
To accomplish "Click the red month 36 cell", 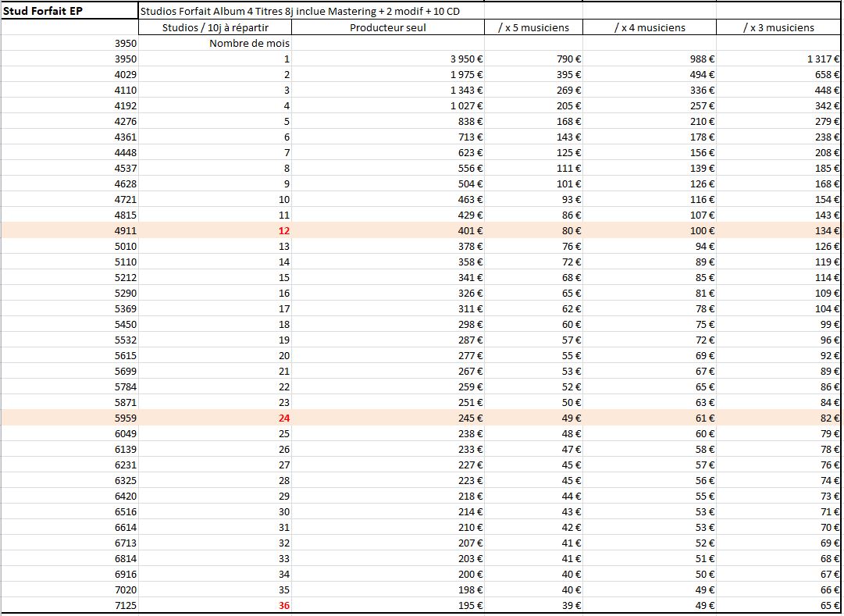I will tap(283, 605).
